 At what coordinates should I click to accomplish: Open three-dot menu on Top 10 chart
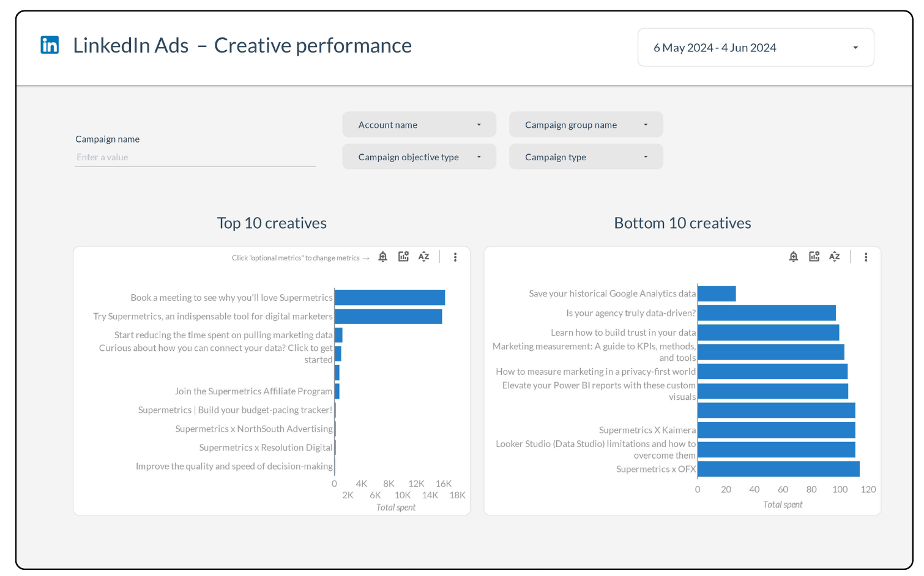(x=455, y=257)
